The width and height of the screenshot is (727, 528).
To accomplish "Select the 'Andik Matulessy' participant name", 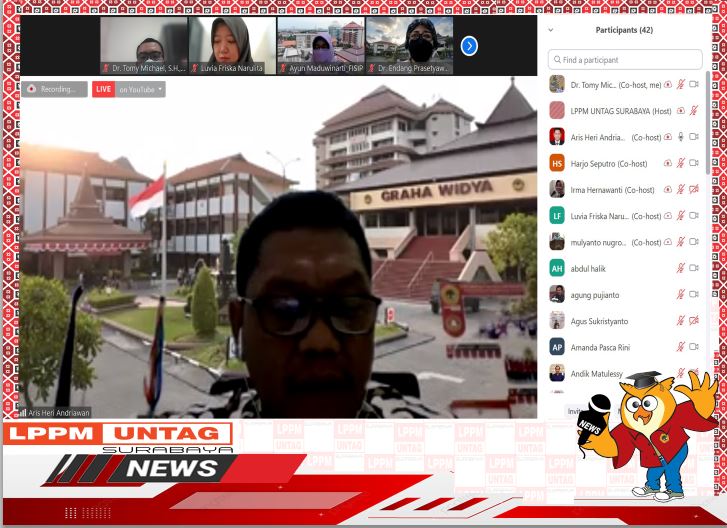I will click(x=597, y=374).
